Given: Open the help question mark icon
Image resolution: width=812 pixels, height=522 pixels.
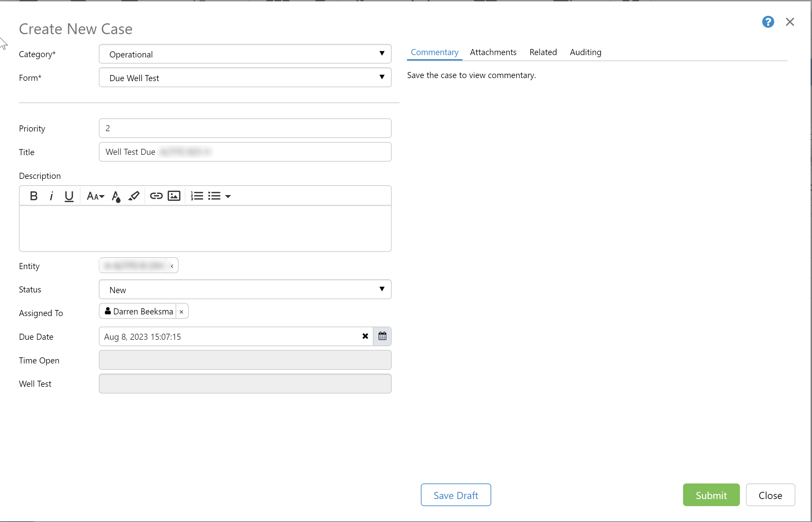Looking at the screenshot, I should point(768,22).
